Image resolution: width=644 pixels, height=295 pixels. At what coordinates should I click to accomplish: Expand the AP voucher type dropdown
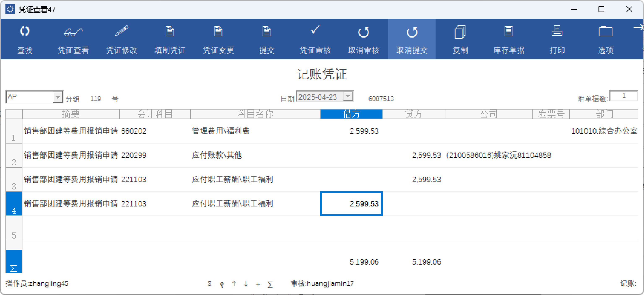tap(57, 97)
